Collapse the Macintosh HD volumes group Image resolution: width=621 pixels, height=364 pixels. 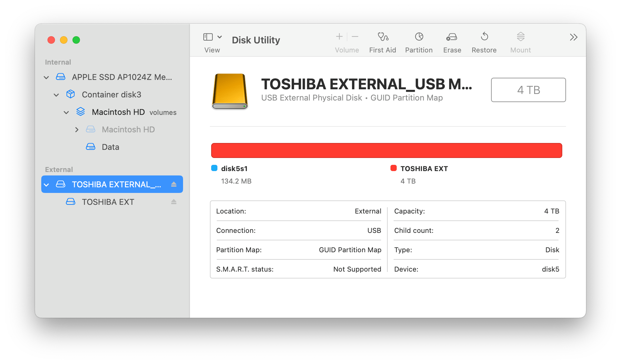(x=66, y=112)
